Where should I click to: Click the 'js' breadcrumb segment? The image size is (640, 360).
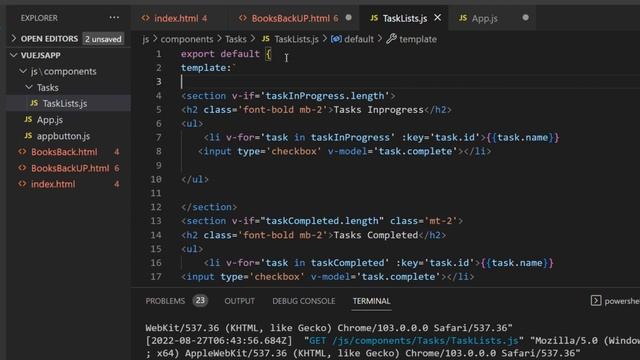point(146,39)
